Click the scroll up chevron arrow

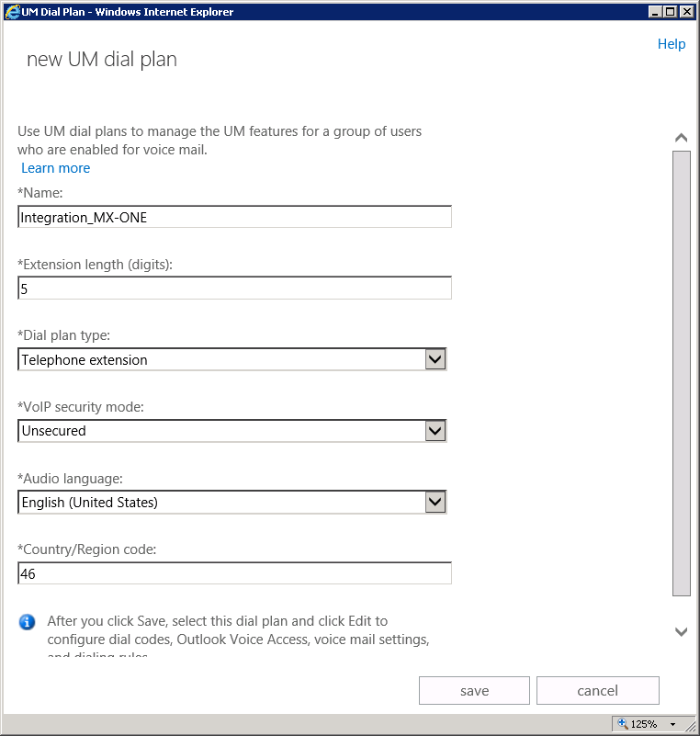(681, 138)
